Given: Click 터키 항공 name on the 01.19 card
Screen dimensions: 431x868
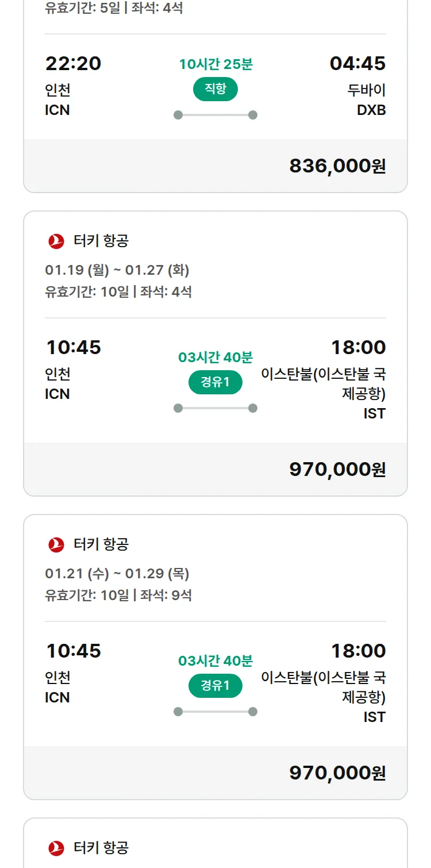Looking at the screenshot, I should point(101,241).
